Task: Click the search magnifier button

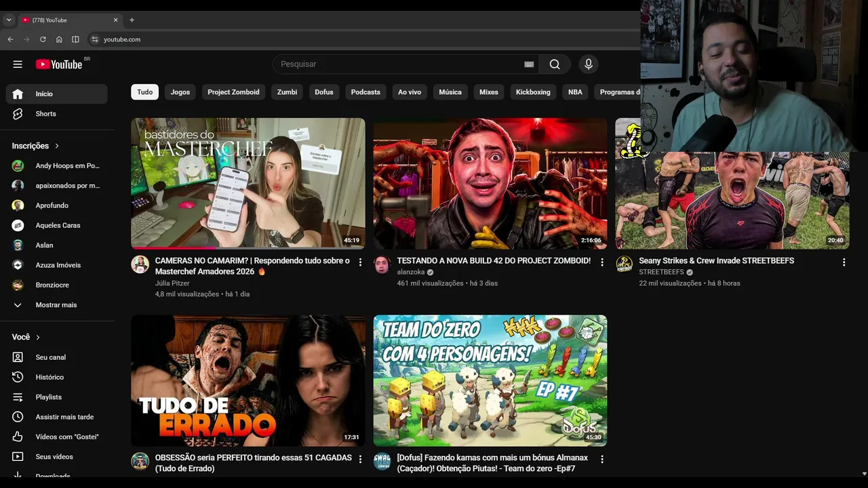Action: point(555,64)
